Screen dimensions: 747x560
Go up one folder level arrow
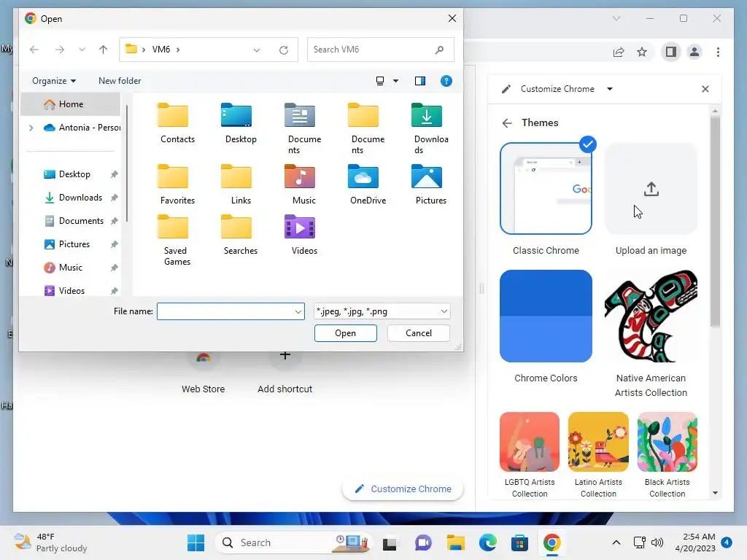(x=103, y=50)
